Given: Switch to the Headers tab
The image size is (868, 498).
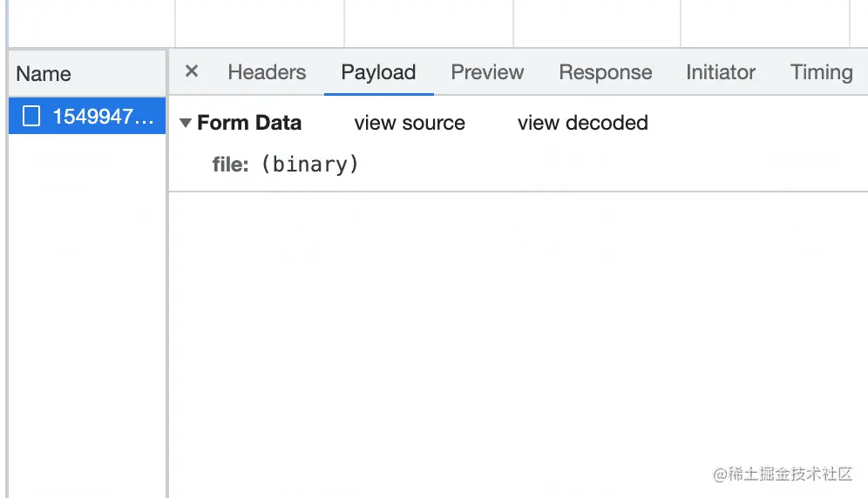Looking at the screenshot, I should tap(267, 72).
